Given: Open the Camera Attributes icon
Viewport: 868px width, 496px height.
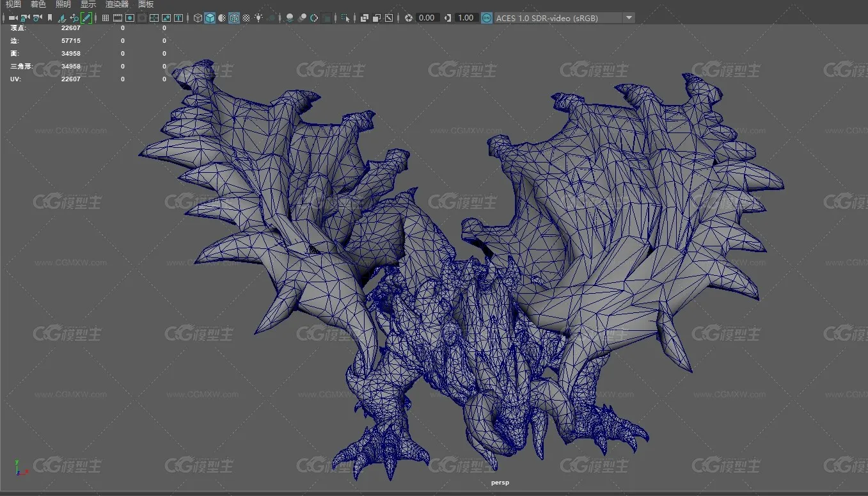Looking at the screenshot, I should (x=37, y=18).
